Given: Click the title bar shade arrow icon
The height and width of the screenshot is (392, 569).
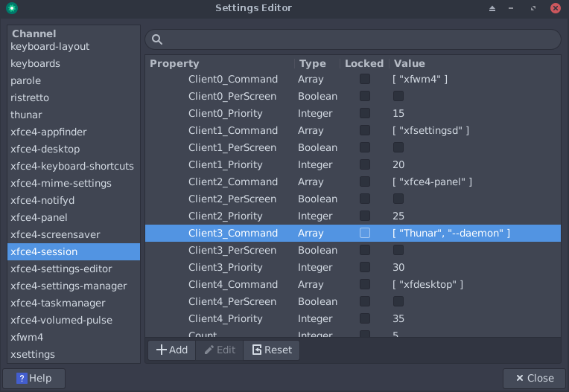Looking at the screenshot, I should click(492, 8).
